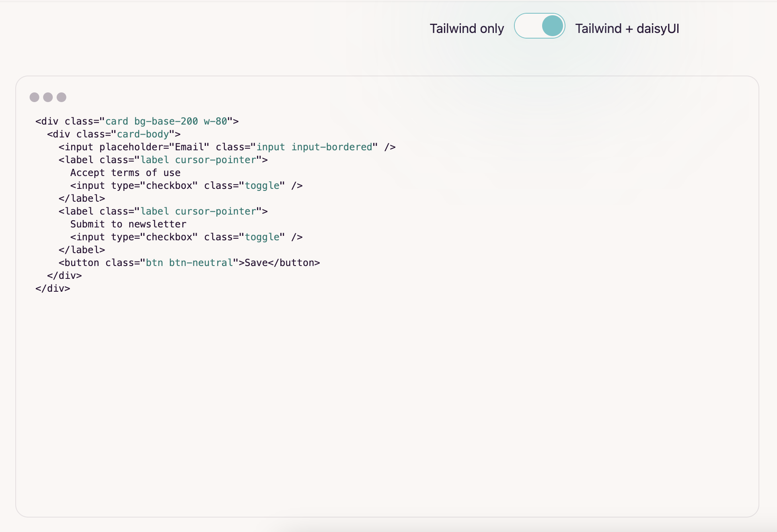Image resolution: width=777 pixels, height=532 pixels.
Task: Click the first window dot icon
Action: click(35, 97)
